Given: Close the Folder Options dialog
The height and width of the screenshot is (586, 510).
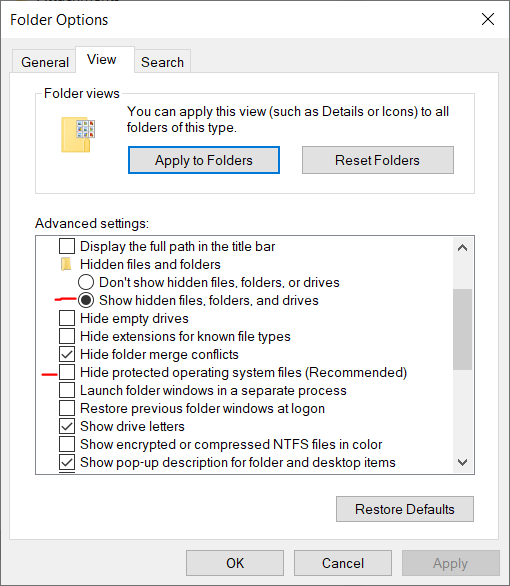Looking at the screenshot, I should tap(488, 19).
